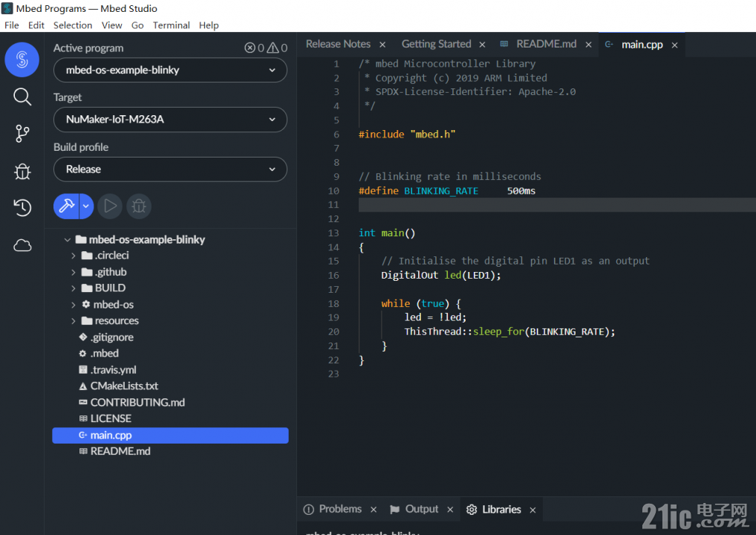Switch to the Getting Started tab
Screen dimensions: 756x535
(x=437, y=44)
